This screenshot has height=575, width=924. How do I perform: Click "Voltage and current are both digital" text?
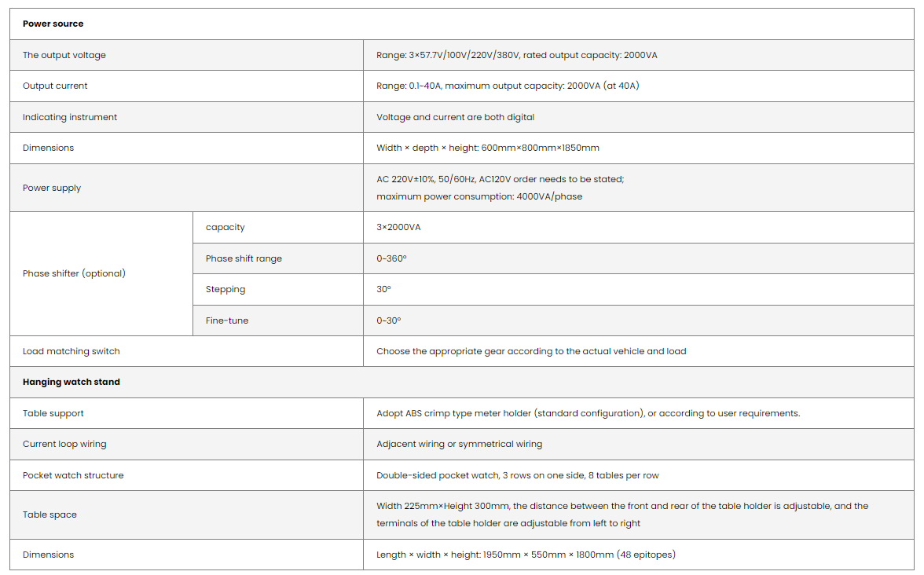coord(455,117)
